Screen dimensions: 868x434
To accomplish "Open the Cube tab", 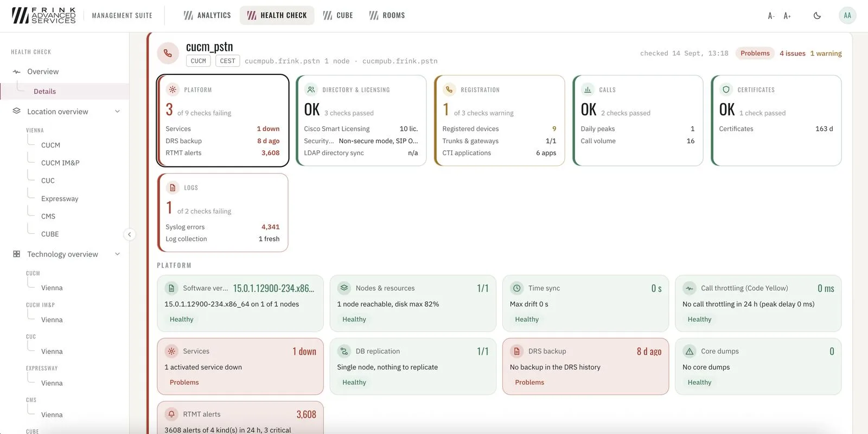I will coord(338,15).
